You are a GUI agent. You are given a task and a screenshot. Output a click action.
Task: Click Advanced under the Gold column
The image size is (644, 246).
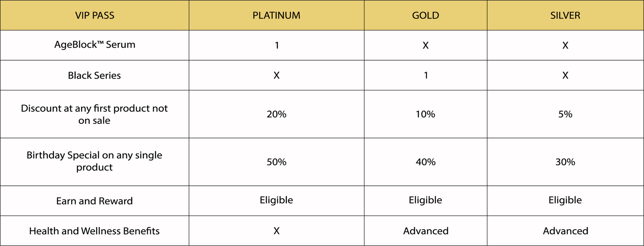425,231
